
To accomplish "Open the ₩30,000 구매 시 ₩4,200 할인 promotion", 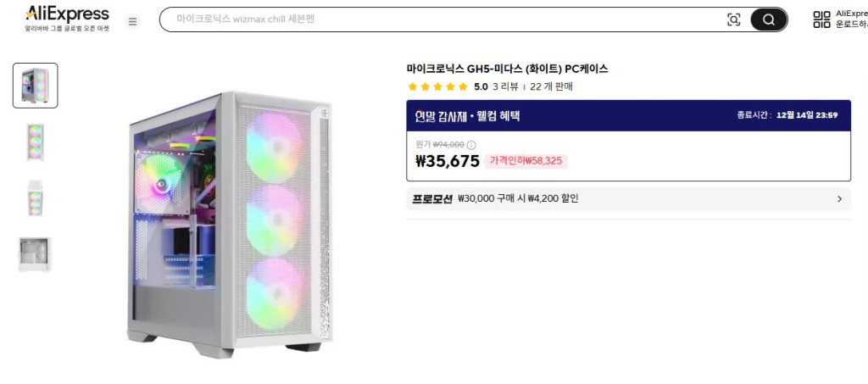I will click(518, 199).
